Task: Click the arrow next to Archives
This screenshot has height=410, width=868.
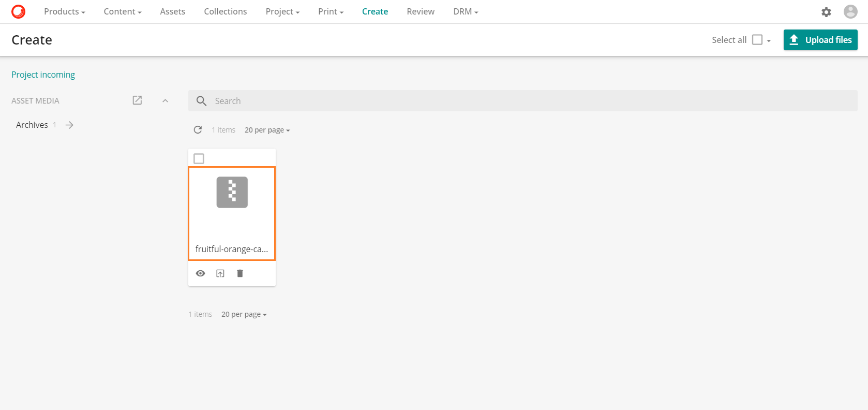Action: coord(69,125)
